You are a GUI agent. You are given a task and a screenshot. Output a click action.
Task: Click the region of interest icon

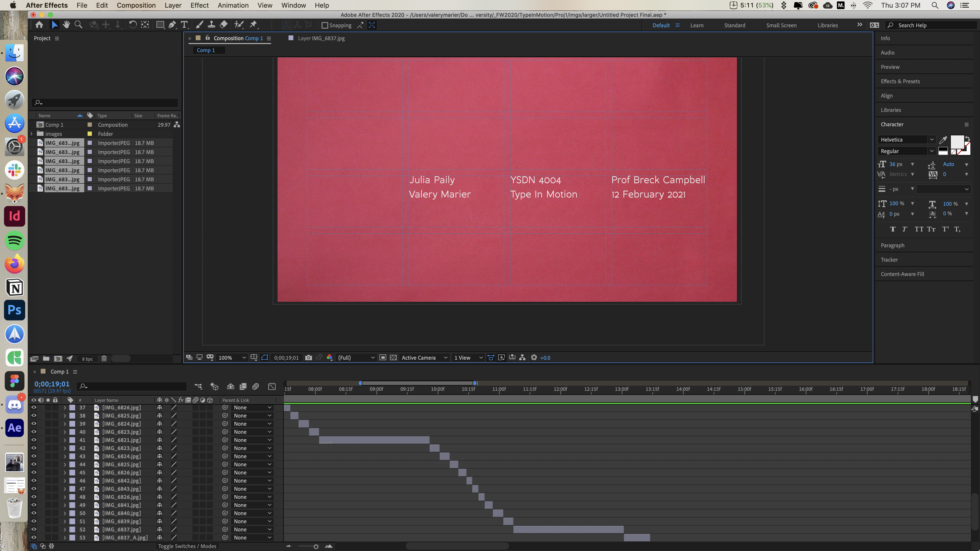click(x=383, y=358)
